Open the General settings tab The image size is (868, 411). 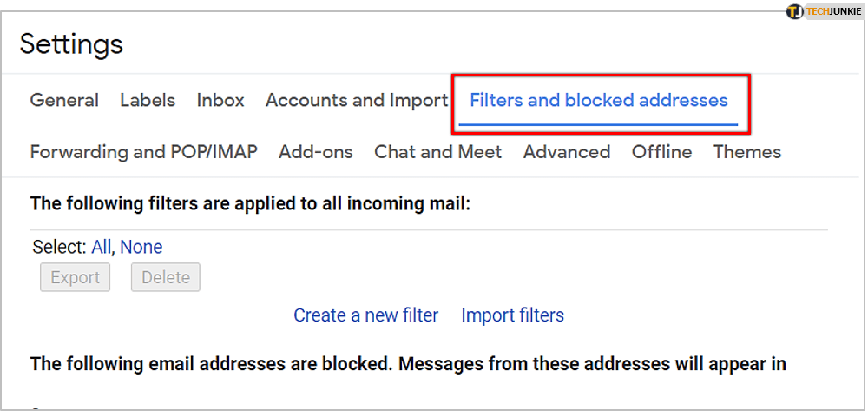(64, 101)
